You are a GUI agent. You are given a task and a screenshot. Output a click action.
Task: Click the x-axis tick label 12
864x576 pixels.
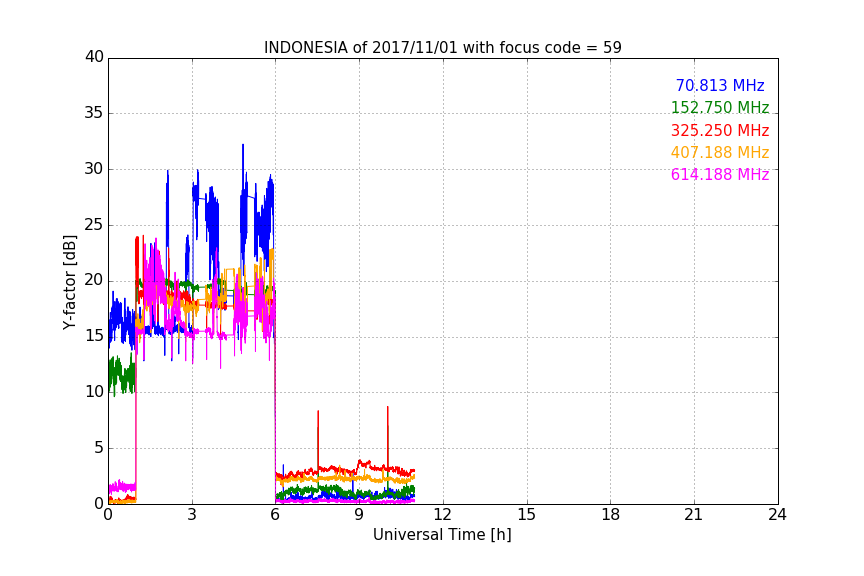443,515
